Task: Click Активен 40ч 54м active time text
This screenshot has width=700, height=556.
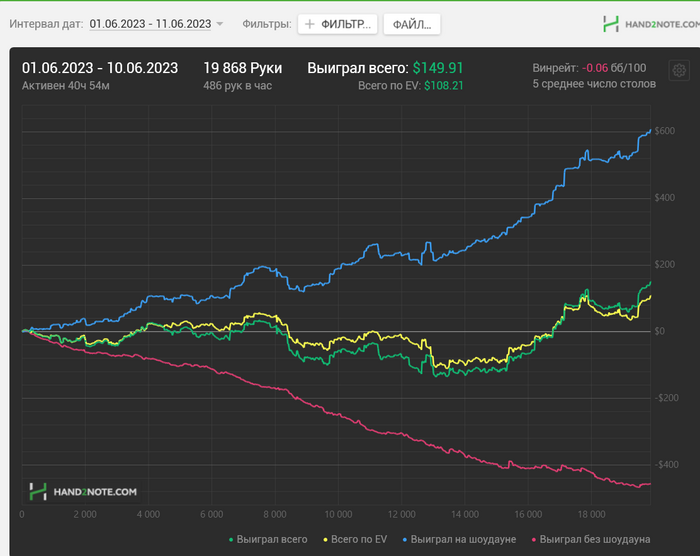Action: pos(66,86)
